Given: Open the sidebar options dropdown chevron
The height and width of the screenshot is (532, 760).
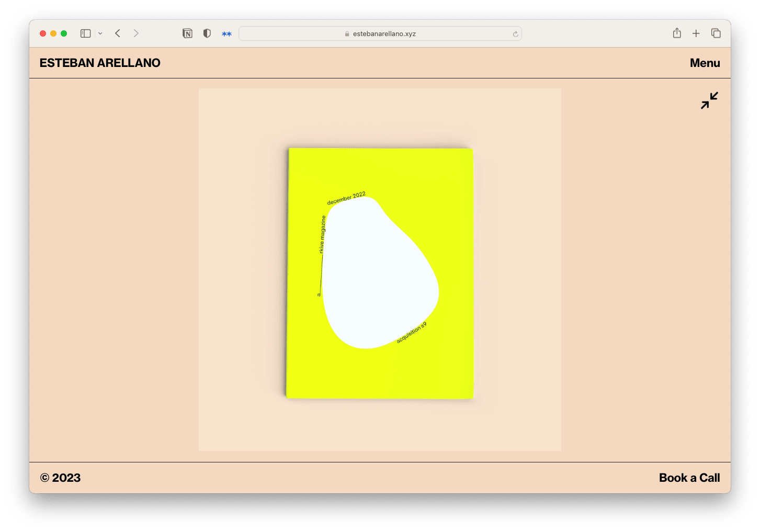Looking at the screenshot, I should tap(100, 33).
